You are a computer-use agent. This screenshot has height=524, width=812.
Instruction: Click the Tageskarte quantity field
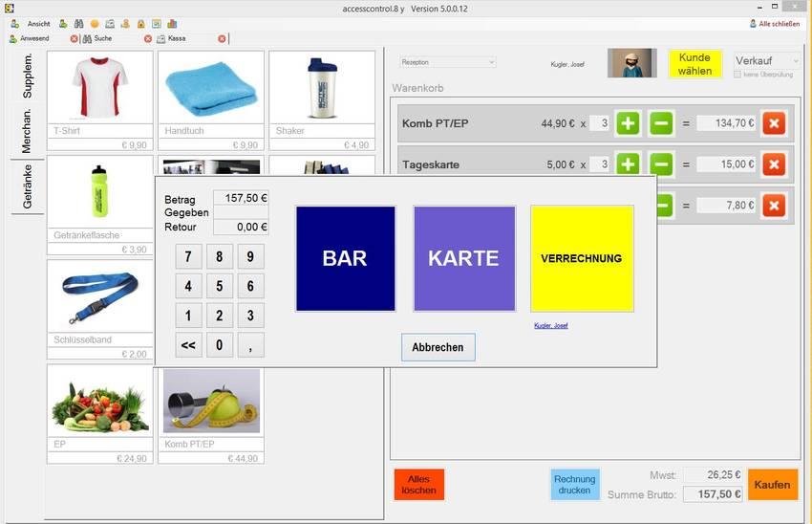(x=599, y=164)
